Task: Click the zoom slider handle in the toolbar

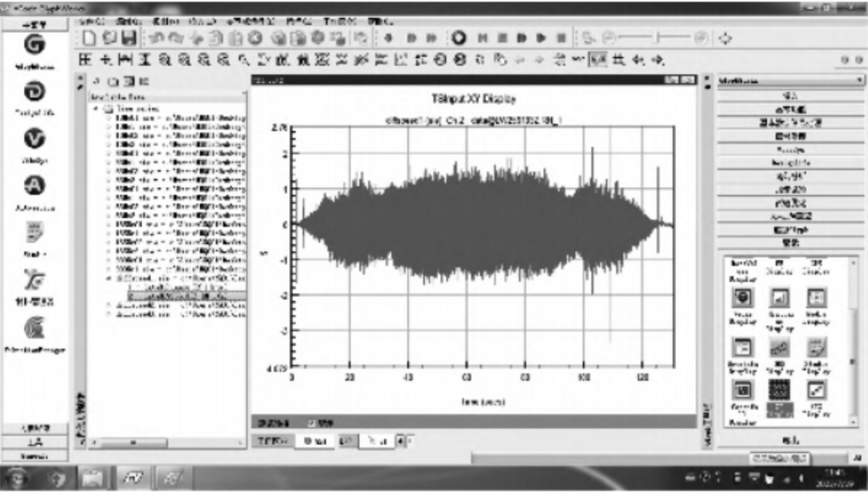Action: 657,38
